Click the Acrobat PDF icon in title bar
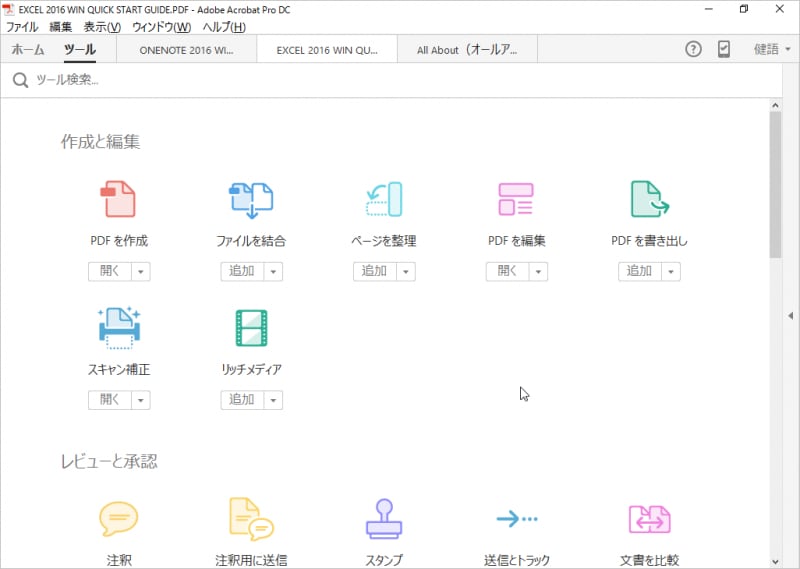 pyautogui.click(x=8, y=9)
